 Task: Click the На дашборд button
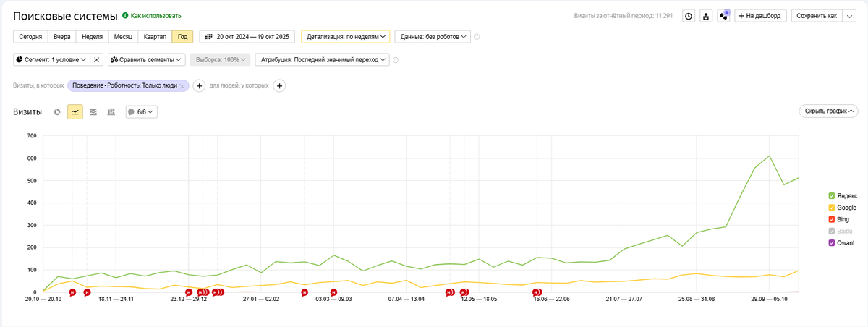[760, 16]
